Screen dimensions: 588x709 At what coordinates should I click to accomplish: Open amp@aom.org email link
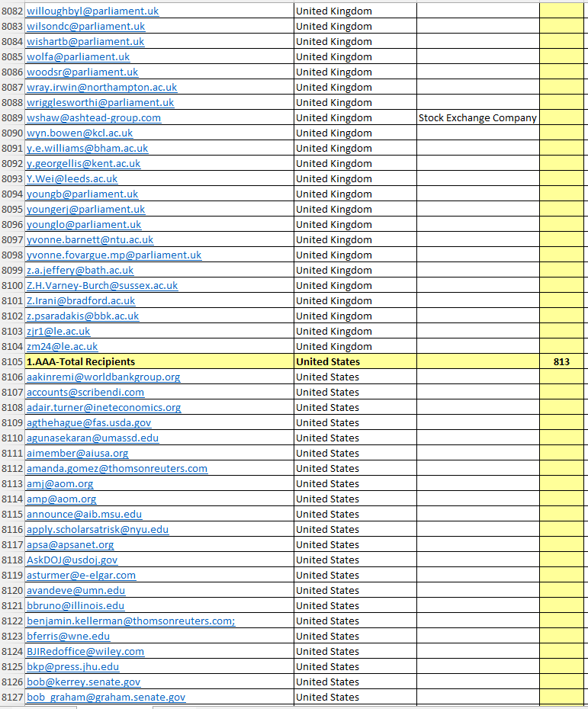[x=62, y=499]
